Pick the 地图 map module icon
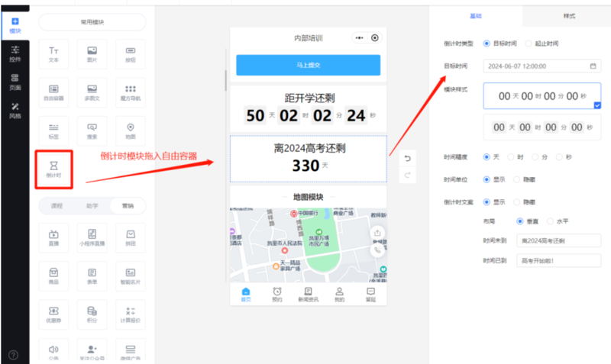 click(131, 130)
